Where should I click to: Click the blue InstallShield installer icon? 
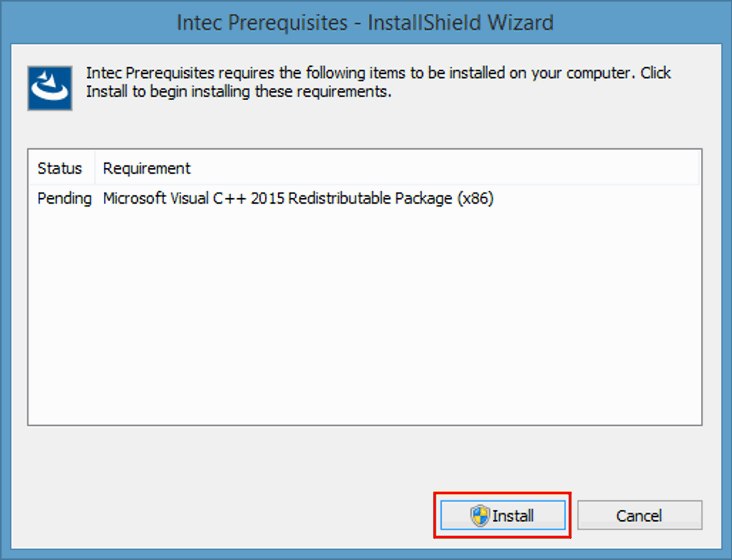(x=50, y=88)
